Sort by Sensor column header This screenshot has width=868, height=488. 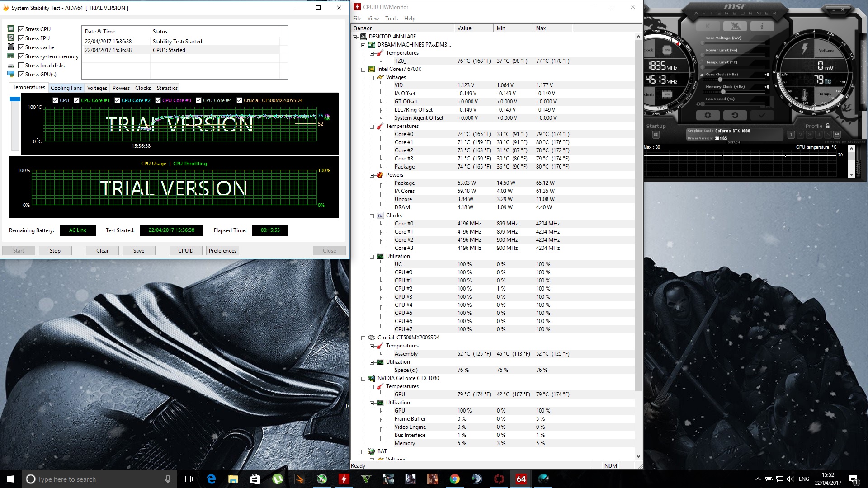point(402,28)
